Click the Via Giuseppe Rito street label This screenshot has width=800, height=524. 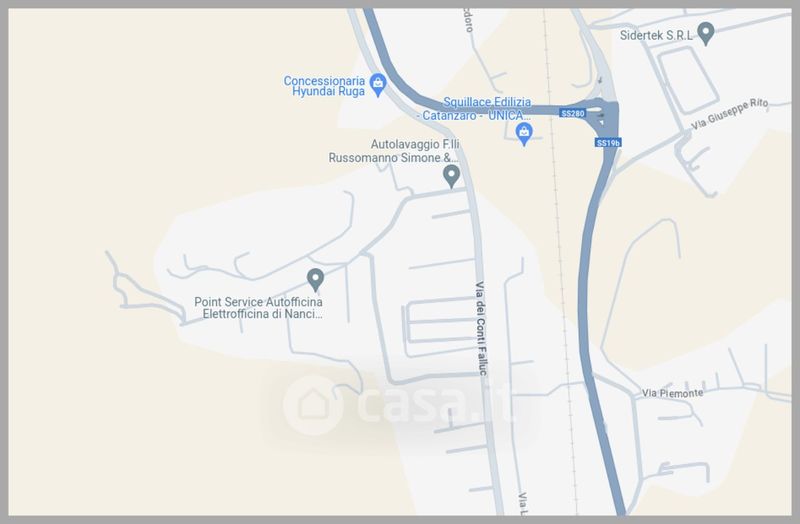click(730, 114)
